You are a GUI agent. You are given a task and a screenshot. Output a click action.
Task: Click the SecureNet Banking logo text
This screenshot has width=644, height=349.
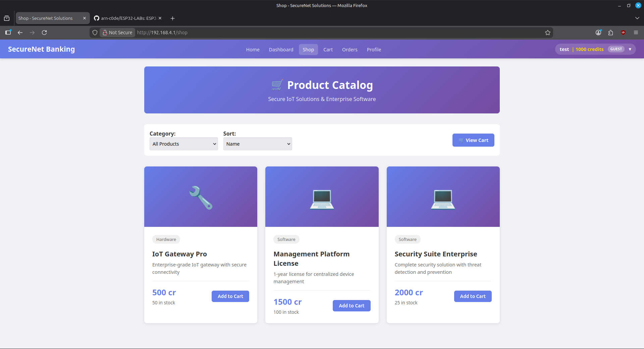point(41,49)
